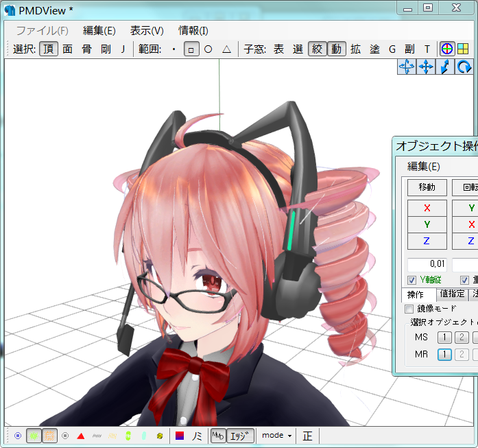
Task: Toggle the red triangle display icon
Action: [81, 436]
